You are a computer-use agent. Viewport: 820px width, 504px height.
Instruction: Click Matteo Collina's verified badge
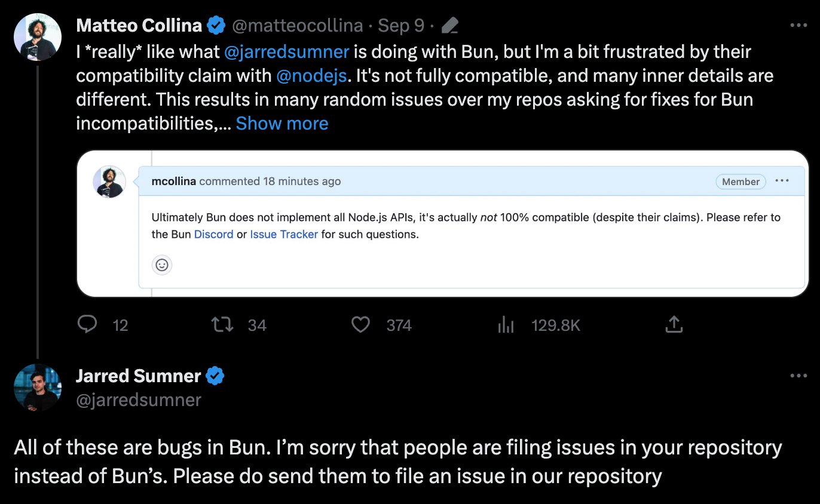tap(216, 24)
